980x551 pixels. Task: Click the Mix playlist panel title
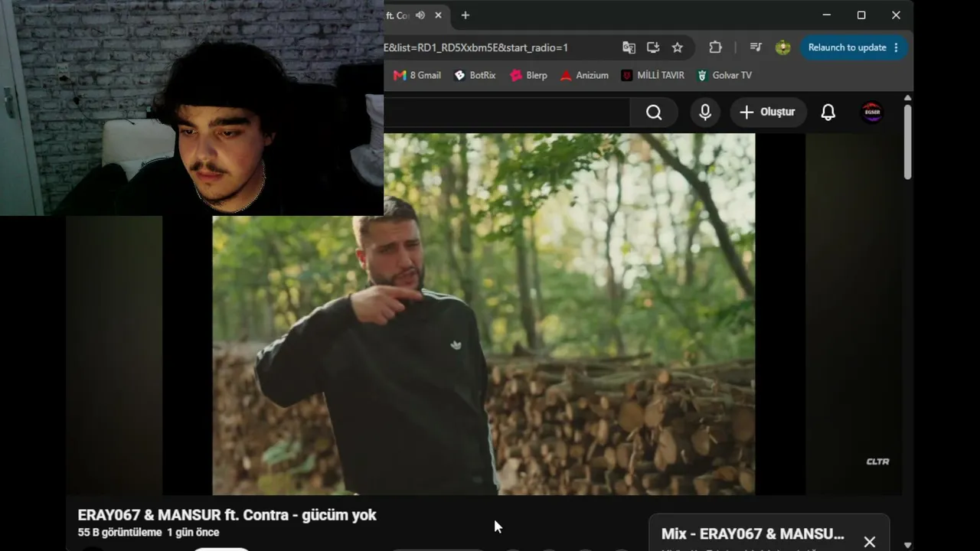753,533
